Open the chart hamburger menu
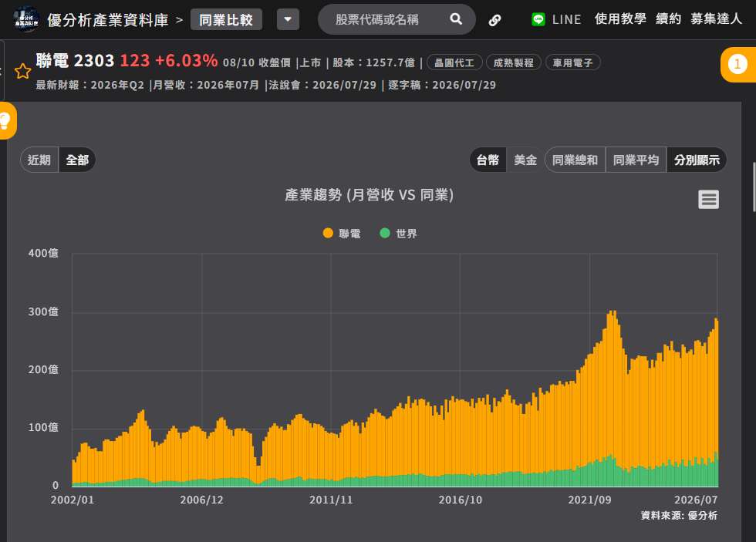 [708, 199]
